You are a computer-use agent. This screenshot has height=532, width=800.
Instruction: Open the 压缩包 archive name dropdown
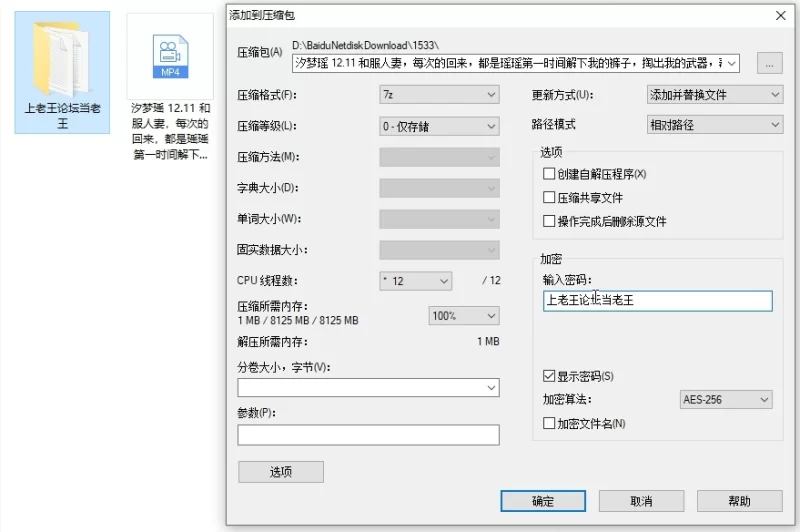point(732,64)
